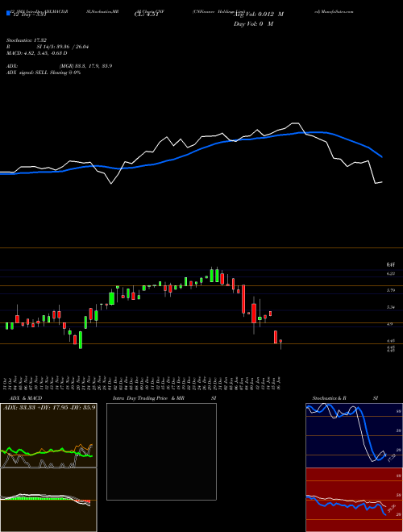Viewport: 403px width, 532px height.
Task: Click the 'CL: 4.51' closing price text
Action: [147, 15]
